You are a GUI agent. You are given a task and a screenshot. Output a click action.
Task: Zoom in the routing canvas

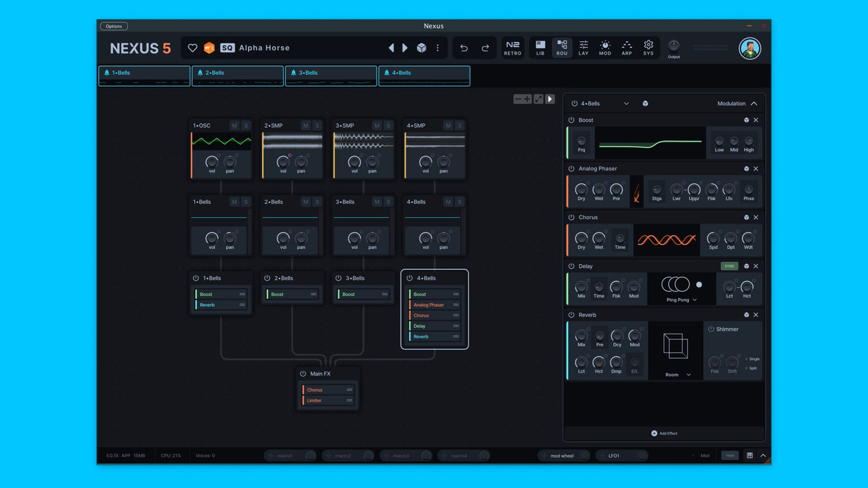pyautogui.click(x=527, y=99)
